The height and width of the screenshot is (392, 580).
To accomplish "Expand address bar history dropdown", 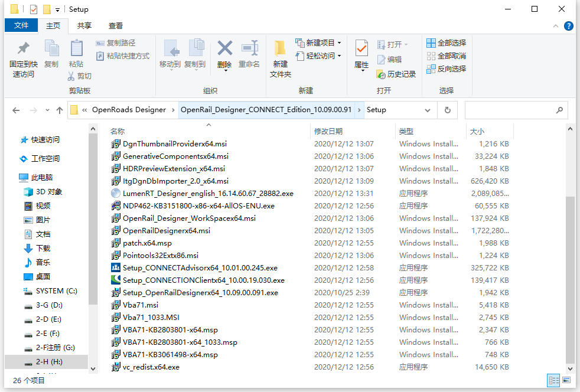I will pyautogui.click(x=428, y=110).
